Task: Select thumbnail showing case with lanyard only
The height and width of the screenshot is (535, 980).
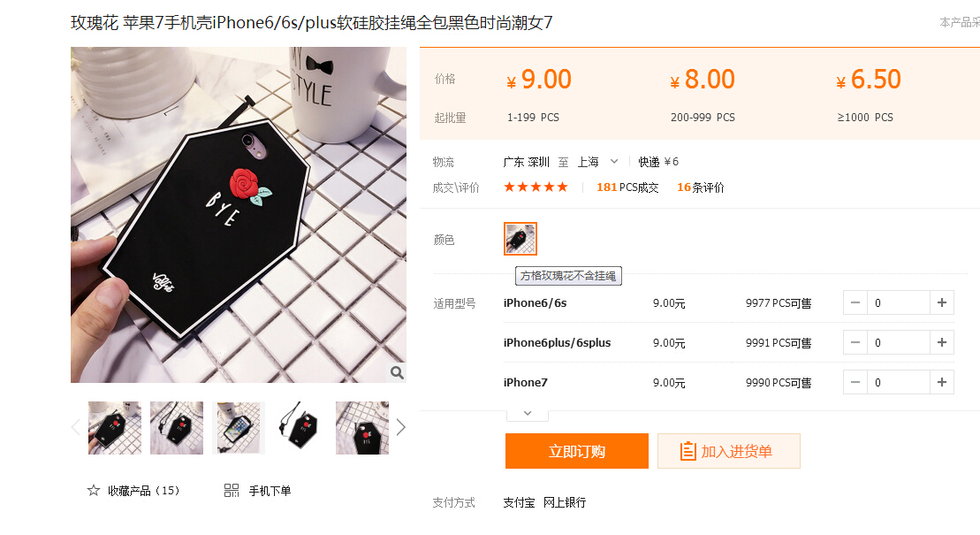Action: 300,428
